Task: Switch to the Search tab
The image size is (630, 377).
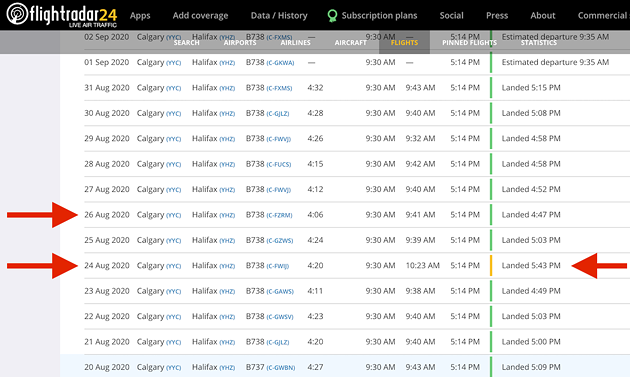Action: tap(186, 43)
